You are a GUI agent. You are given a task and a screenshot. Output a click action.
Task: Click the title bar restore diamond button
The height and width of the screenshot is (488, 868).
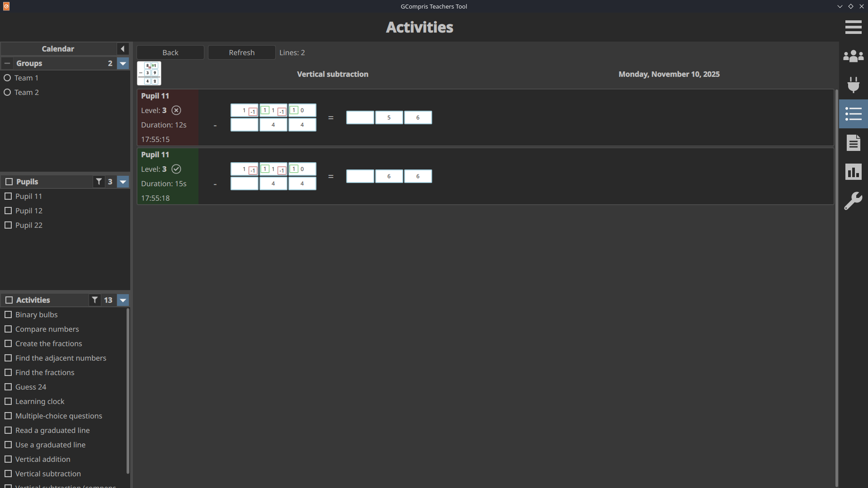851,6
